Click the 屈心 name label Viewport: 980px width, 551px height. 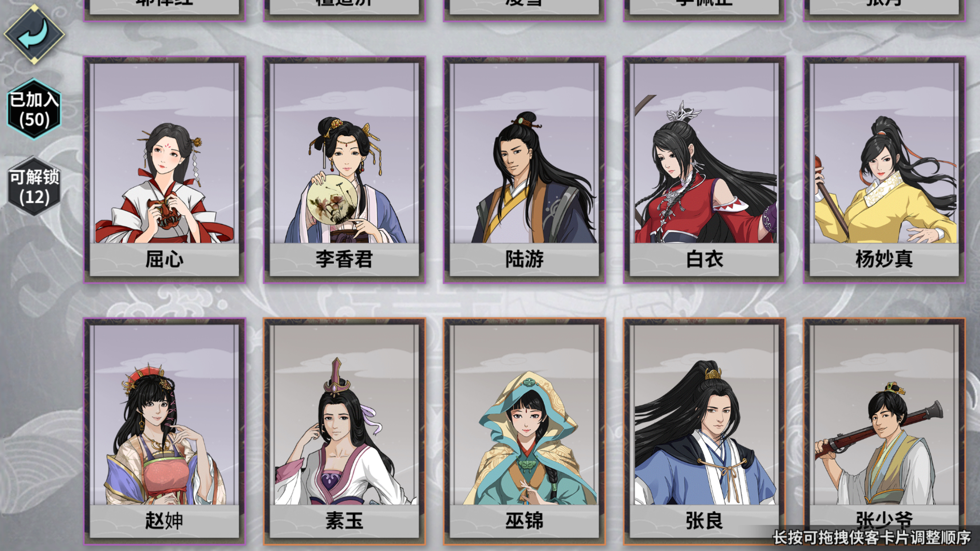coord(164,259)
